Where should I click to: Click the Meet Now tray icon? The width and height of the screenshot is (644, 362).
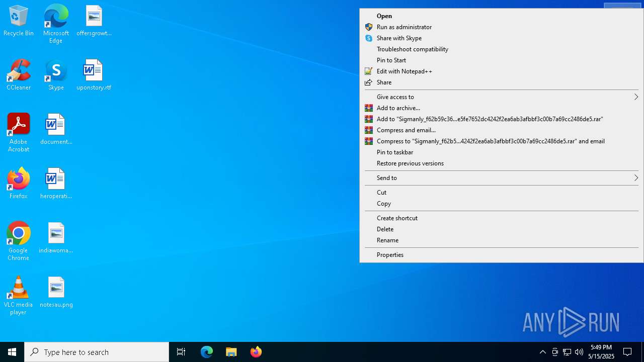[x=555, y=352]
